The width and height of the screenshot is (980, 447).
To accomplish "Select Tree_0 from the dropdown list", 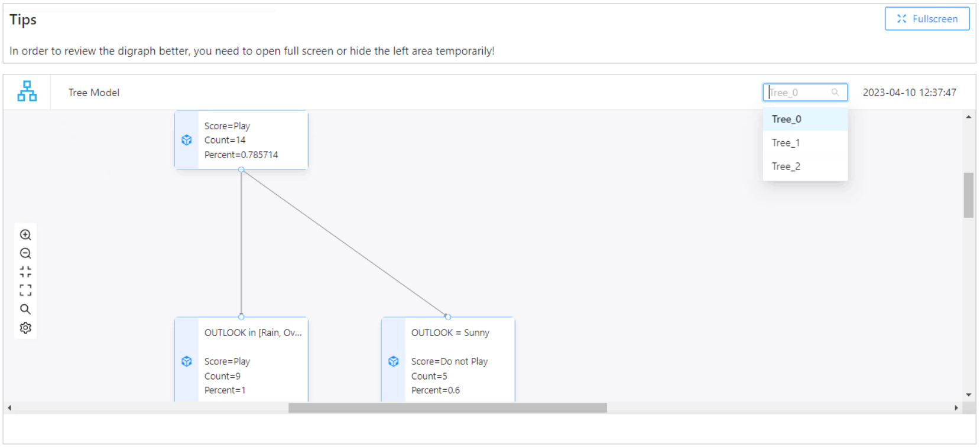I will 787,119.
